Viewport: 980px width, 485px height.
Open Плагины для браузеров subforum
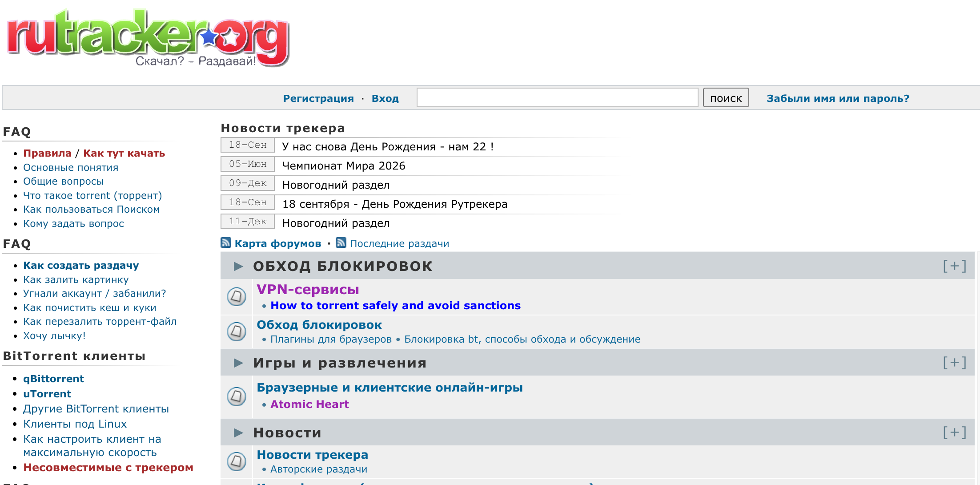pyautogui.click(x=331, y=339)
